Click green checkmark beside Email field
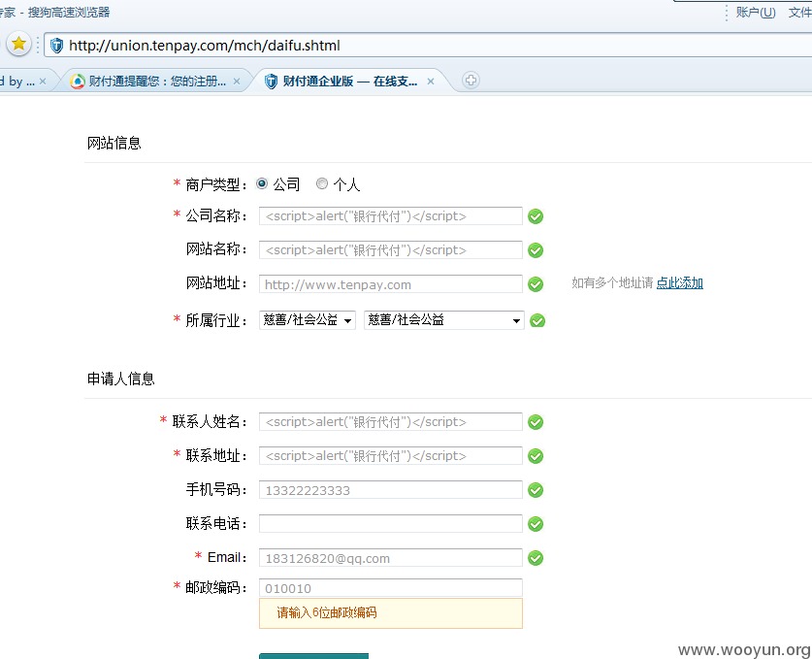This screenshot has height=659, width=812. (x=536, y=558)
